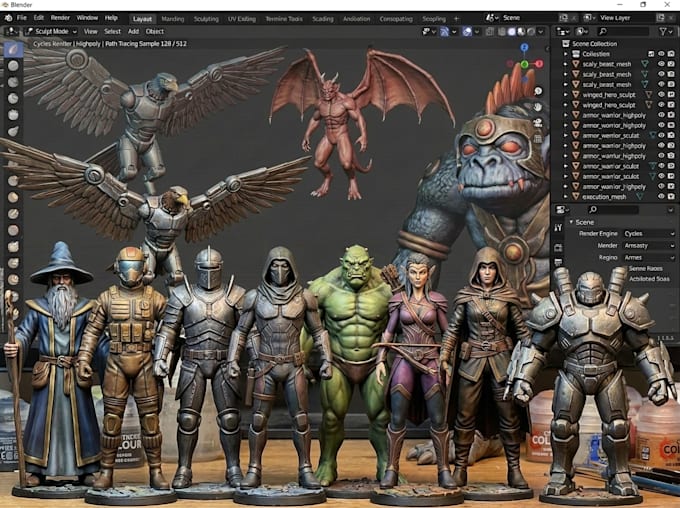Open the Sculpt Mode dropdown

51,31
